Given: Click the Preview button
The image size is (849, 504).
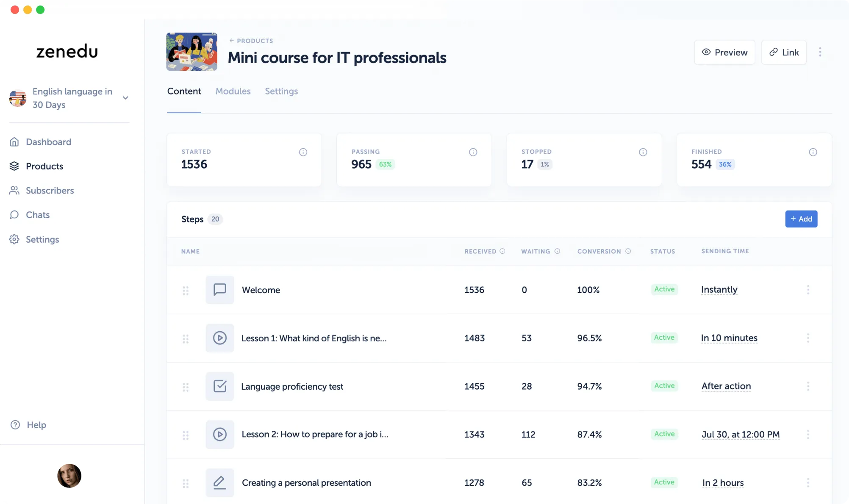Looking at the screenshot, I should coord(724,52).
